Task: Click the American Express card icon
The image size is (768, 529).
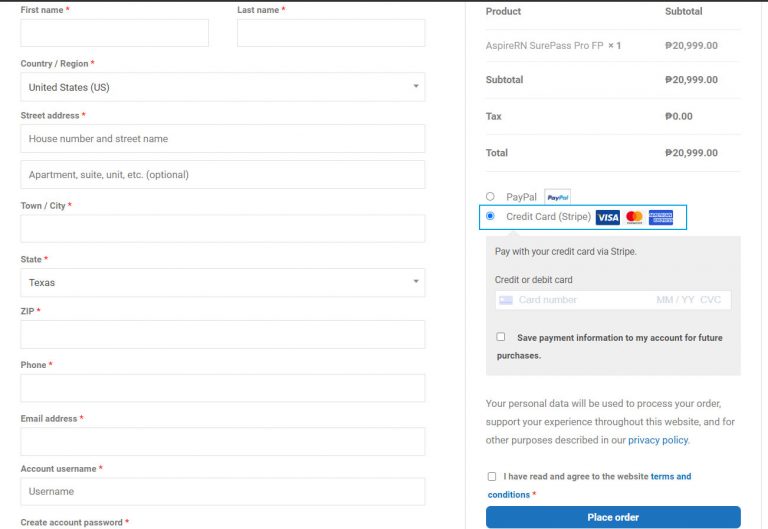Action: [x=661, y=217]
